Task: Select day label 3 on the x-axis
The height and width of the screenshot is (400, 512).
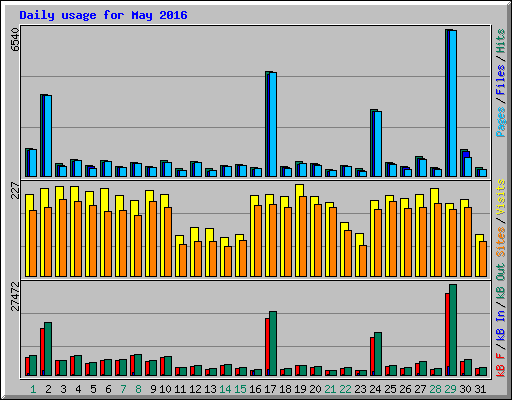Action: (63, 389)
